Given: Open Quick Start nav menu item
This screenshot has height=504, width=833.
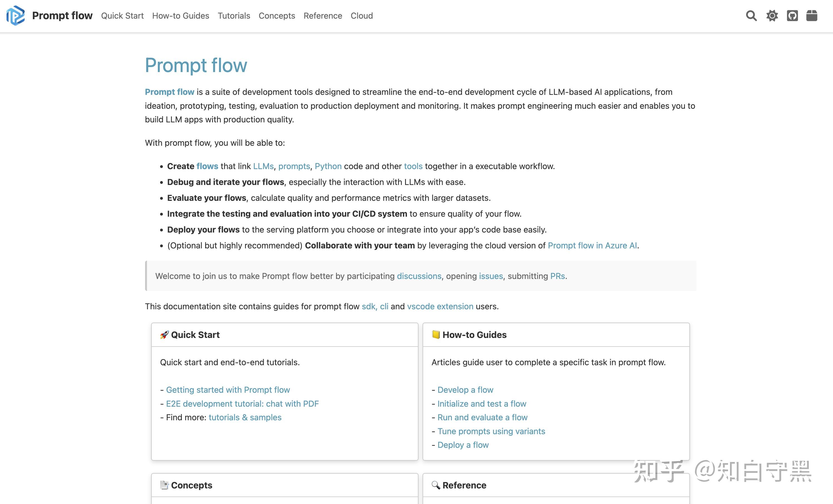Looking at the screenshot, I should point(122,16).
